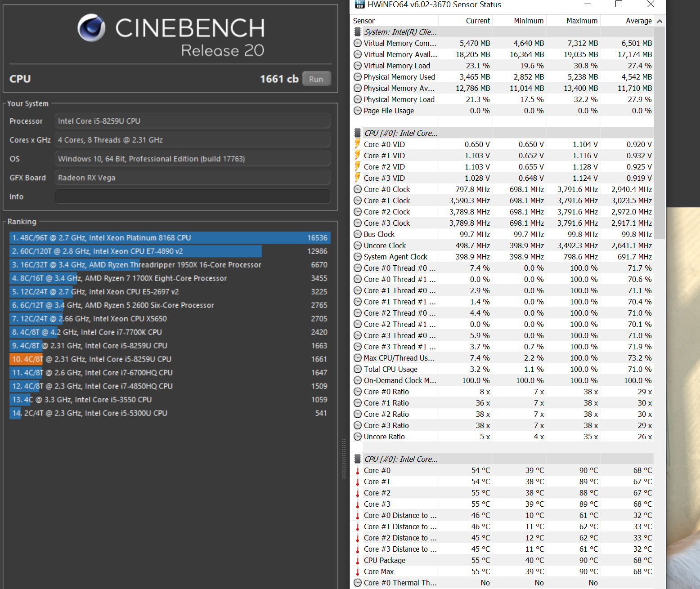Select the On-Demand Clock M... sensor row

click(x=502, y=380)
